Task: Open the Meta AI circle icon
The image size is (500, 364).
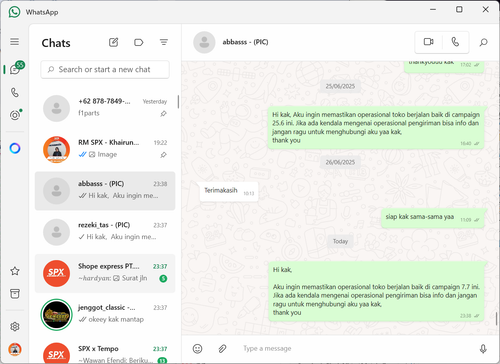Action: click(x=15, y=148)
